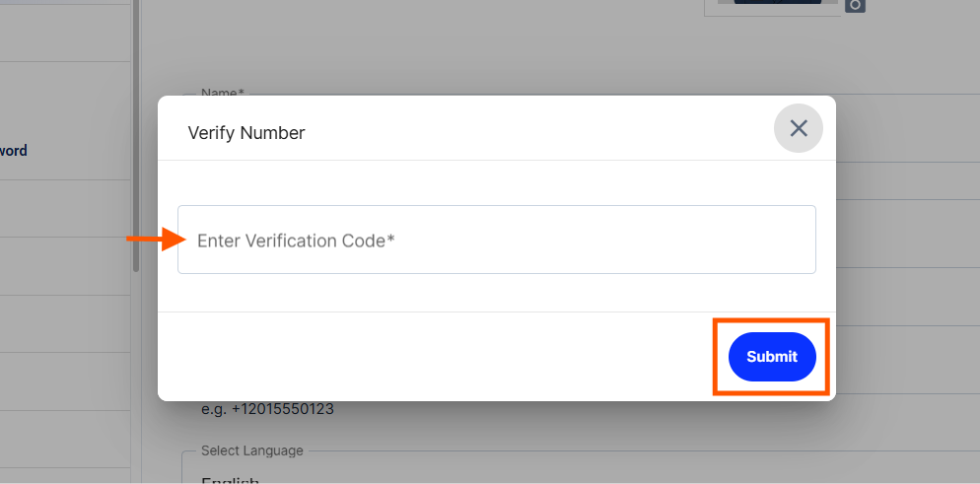Click the Verify Number dialog title
The width and height of the screenshot is (980, 484).
pyautogui.click(x=246, y=133)
